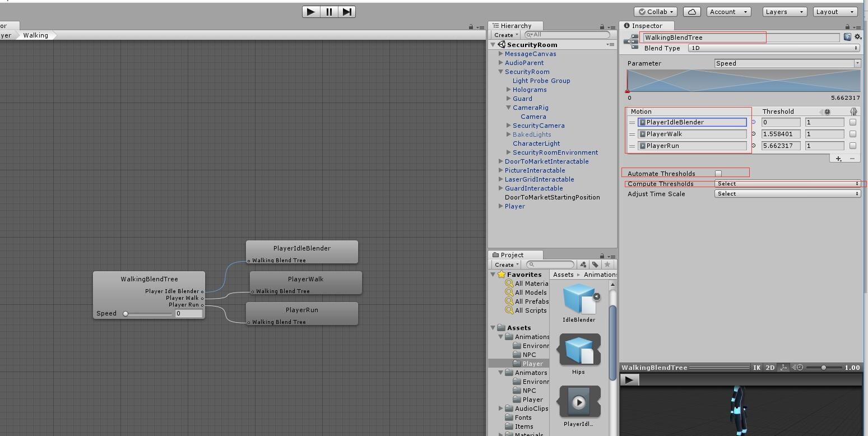Toggle IK in the animation preview
868x436 pixels.
[x=756, y=368]
